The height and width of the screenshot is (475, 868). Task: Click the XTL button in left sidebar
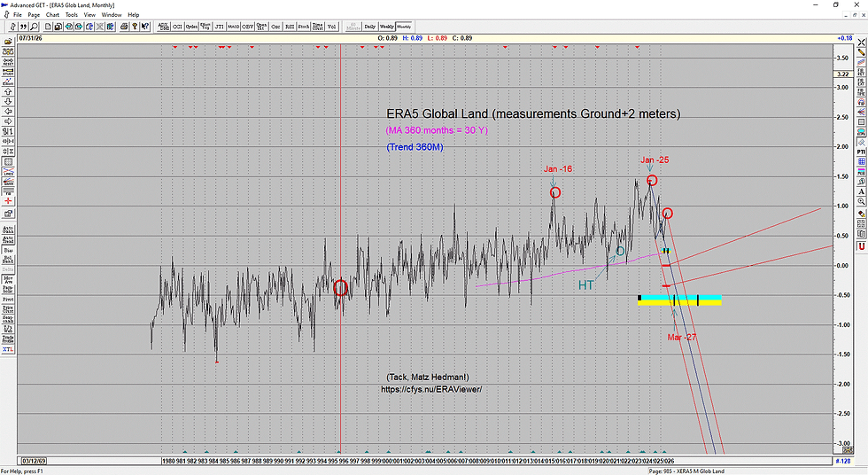(x=8, y=349)
